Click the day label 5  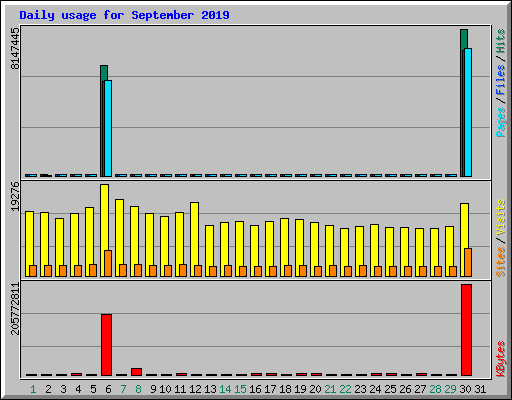tap(93, 389)
